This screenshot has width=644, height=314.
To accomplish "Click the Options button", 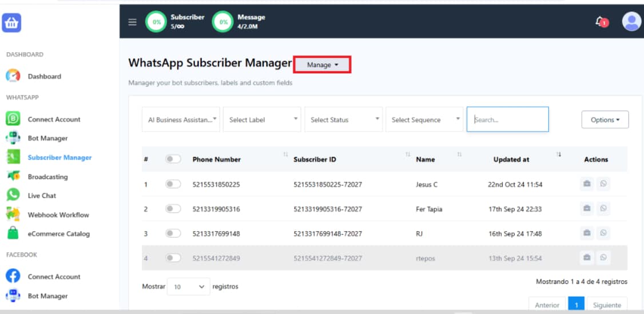I will [605, 120].
